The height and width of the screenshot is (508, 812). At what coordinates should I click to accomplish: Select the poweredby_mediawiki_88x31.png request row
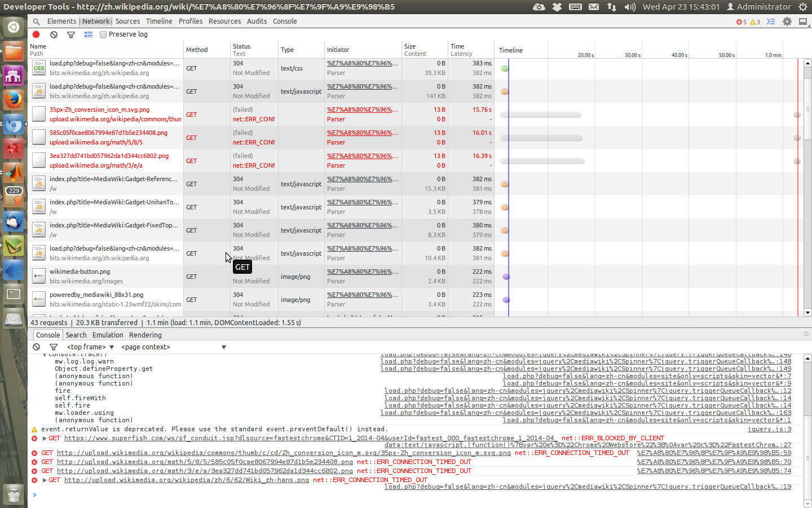click(x=414, y=300)
